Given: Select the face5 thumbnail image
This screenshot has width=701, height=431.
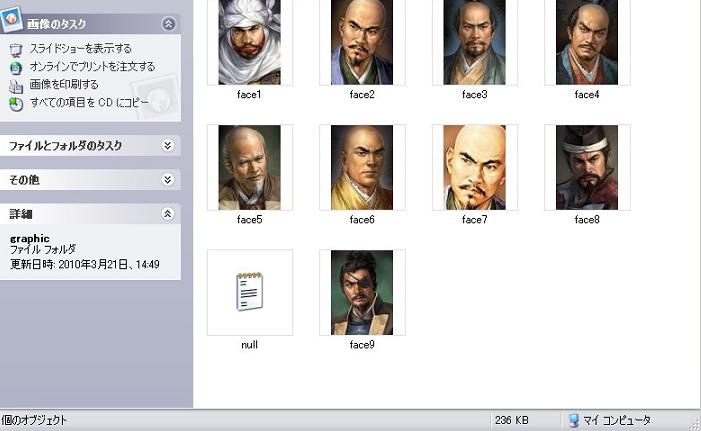Looking at the screenshot, I should click(x=249, y=168).
